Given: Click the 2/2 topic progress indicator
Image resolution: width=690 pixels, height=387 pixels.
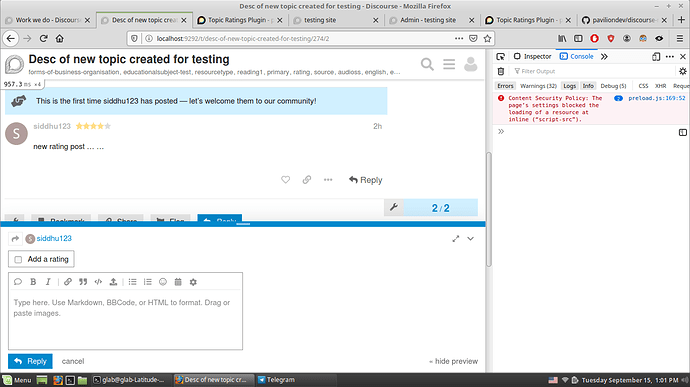Looking at the screenshot, I should pos(440,208).
